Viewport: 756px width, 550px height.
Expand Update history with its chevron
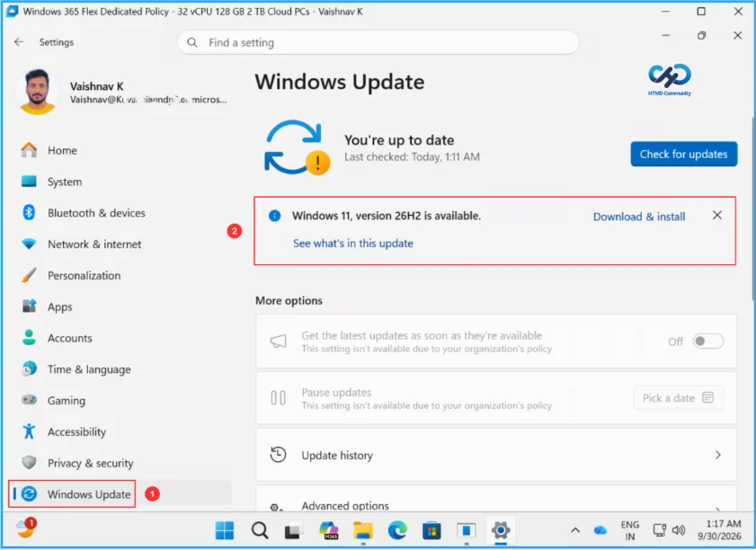pyautogui.click(x=718, y=455)
